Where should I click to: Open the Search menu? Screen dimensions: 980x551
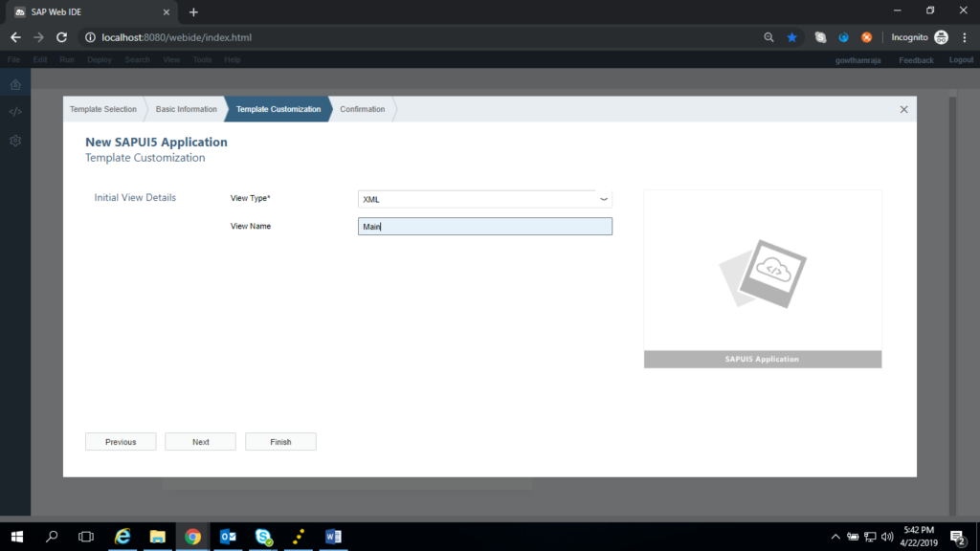(x=138, y=60)
